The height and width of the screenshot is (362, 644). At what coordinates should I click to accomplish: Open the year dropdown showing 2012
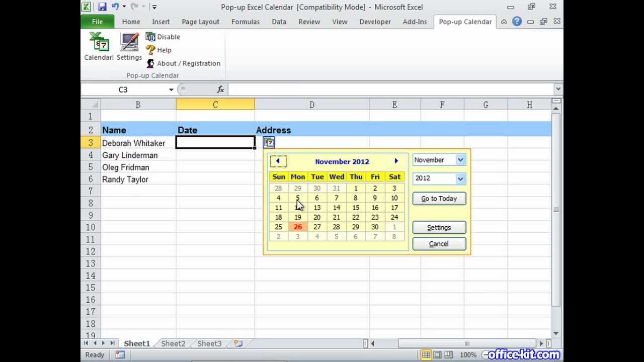coord(460,178)
